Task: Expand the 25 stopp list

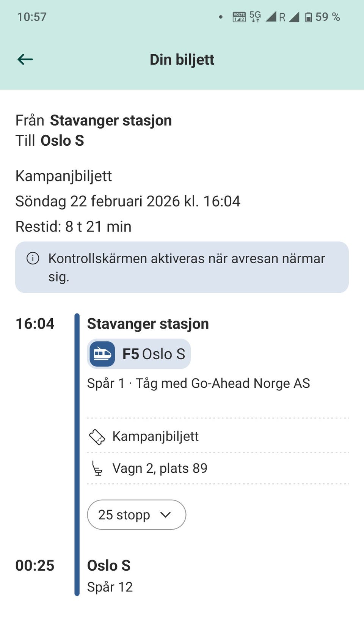Action: (x=124, y=515)
